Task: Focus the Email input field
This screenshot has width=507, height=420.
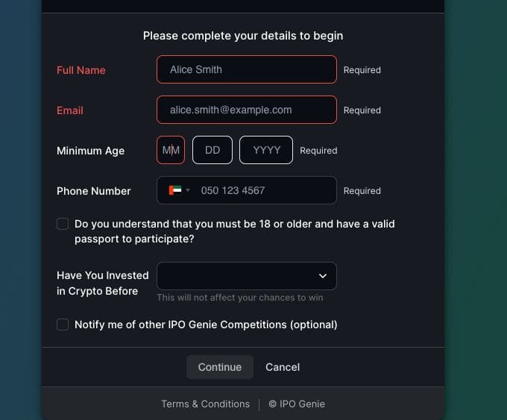Action: [x=246, y=110]
